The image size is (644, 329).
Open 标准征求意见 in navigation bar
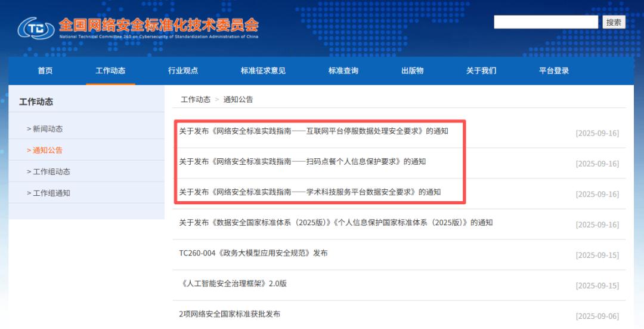(263, 70)
